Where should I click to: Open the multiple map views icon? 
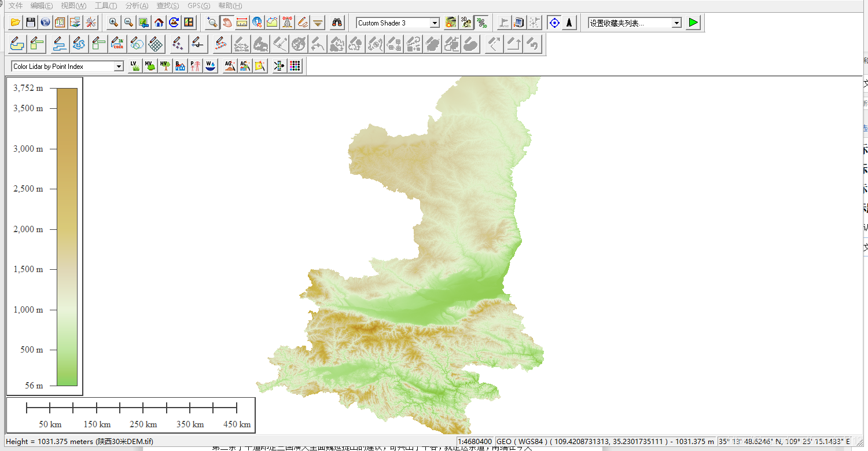[x=189, y=23]
